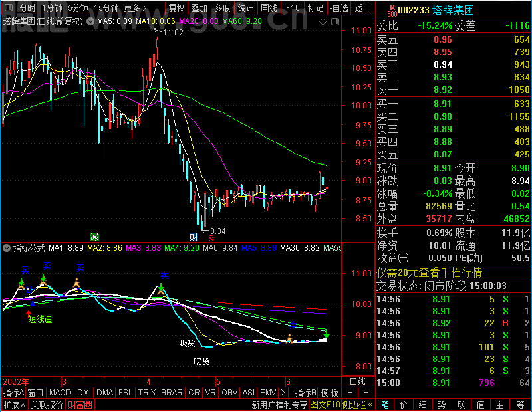The height and width of the screenshot is (412, 532).
Task: Open the 窗口 window options
Action: point(36,393)
